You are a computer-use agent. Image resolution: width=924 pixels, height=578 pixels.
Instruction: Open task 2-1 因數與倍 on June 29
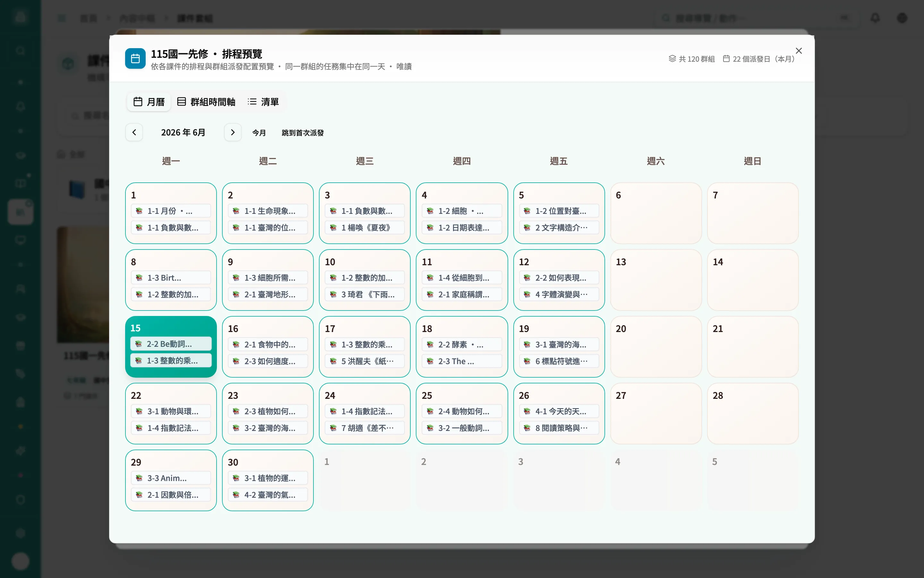point(171,495)
